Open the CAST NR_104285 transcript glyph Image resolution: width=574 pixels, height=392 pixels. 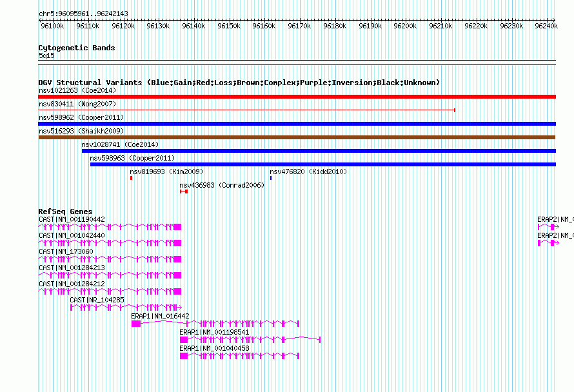pos(126,308)
